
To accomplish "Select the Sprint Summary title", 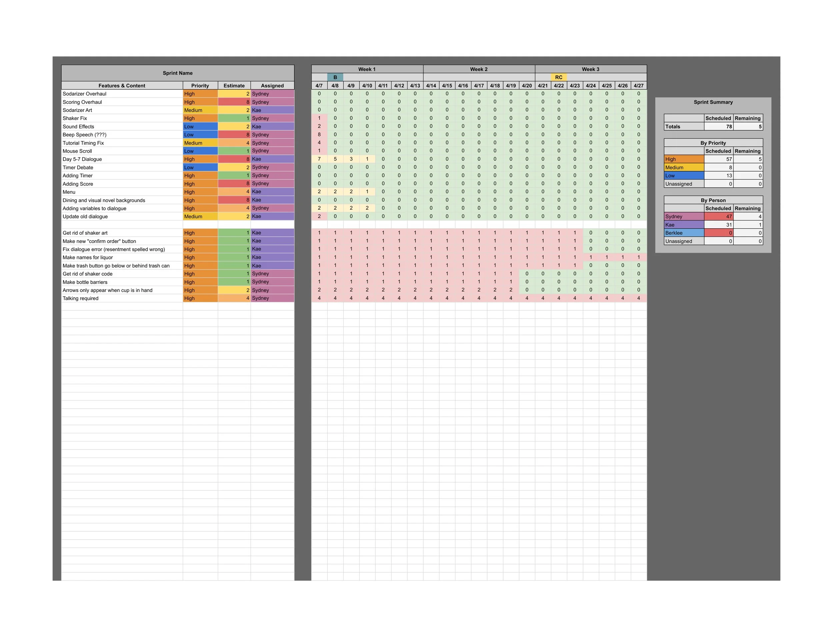I will tap(713, 102).
